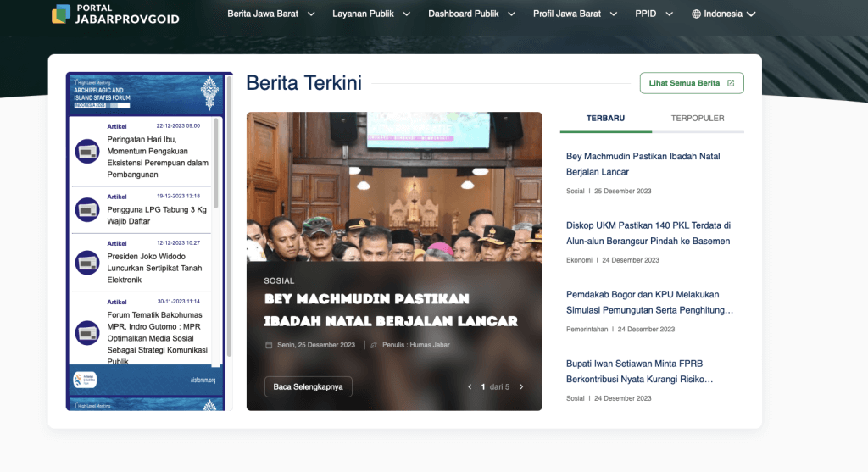The height and width of the screenshot is (472, 868).
Task: Click the globe language icon
Action: (x=697, y=14)
